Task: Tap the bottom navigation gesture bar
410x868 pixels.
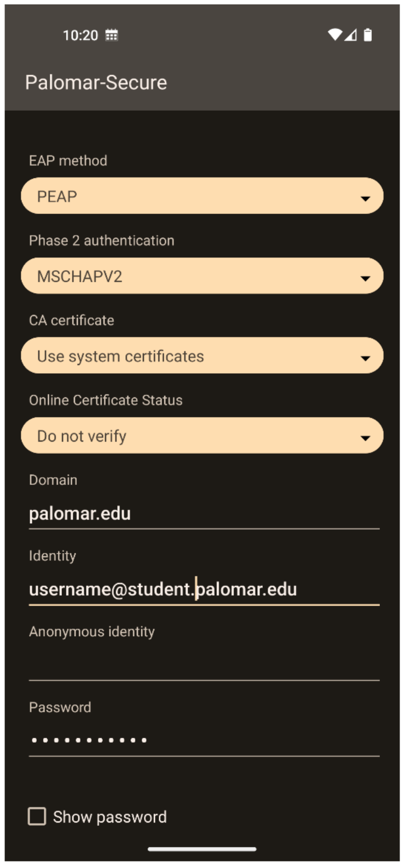Action: [202, 849]
